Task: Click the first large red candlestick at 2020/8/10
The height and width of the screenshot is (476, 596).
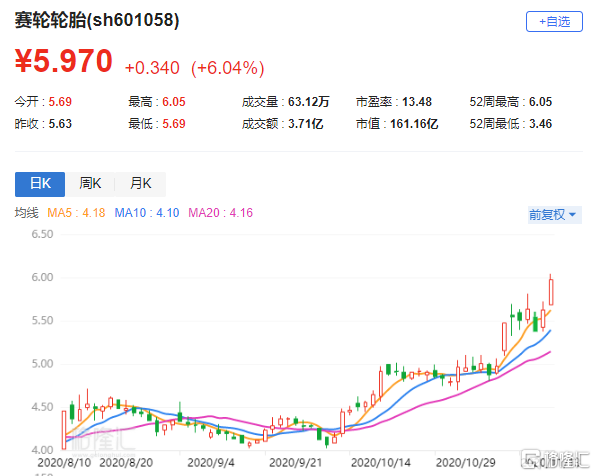Action: click(64, 430)
